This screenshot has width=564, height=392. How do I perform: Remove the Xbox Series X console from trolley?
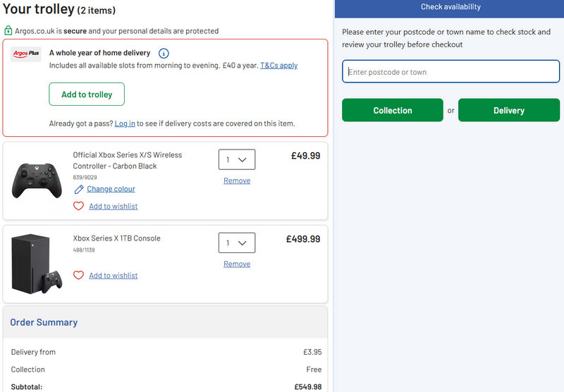[237, 264]
